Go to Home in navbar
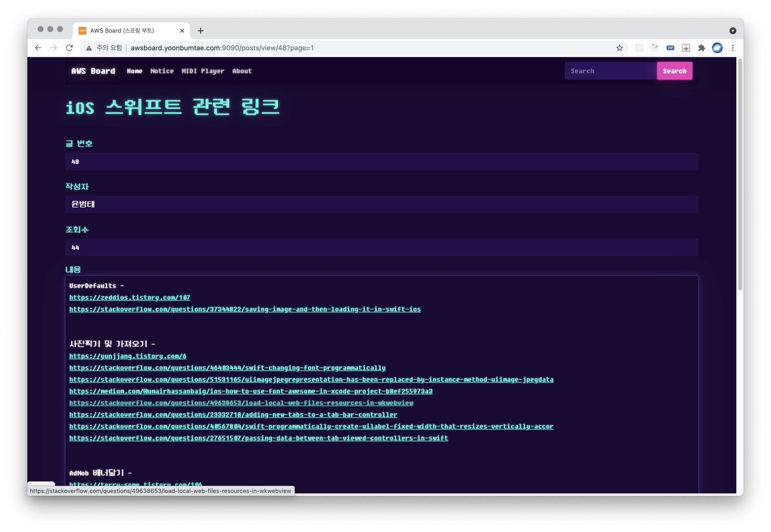 [134, 71]
